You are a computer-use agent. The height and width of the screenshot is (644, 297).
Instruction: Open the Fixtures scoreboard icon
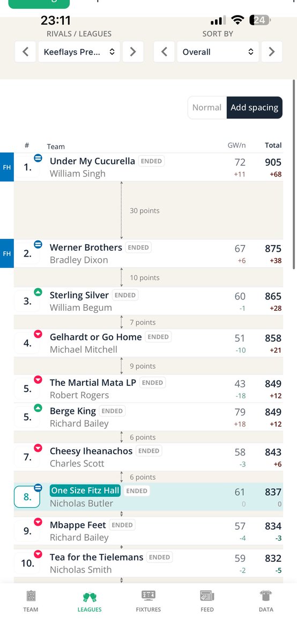[x=148, y=595]
